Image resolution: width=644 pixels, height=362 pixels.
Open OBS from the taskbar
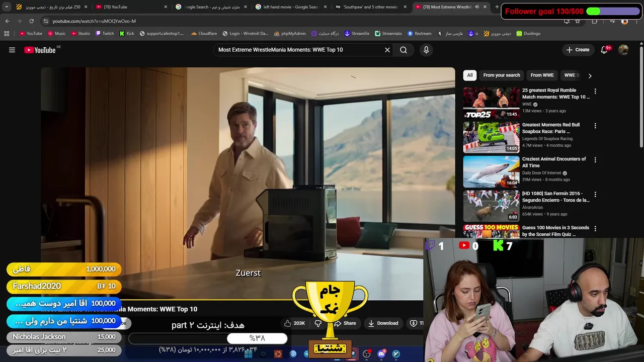tap(366, 354)
